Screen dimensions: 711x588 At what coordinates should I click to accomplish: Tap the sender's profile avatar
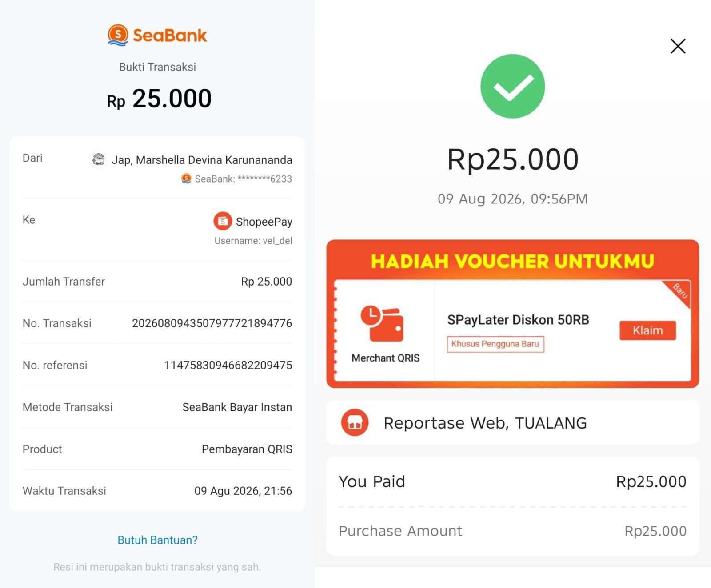(x=98, y=159)
